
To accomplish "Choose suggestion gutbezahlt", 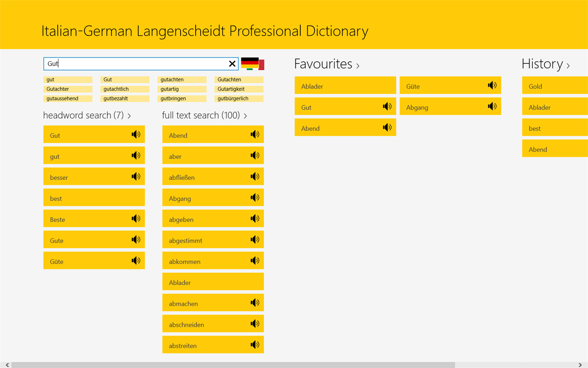I will pyautogui.click(x=125, y=99).
